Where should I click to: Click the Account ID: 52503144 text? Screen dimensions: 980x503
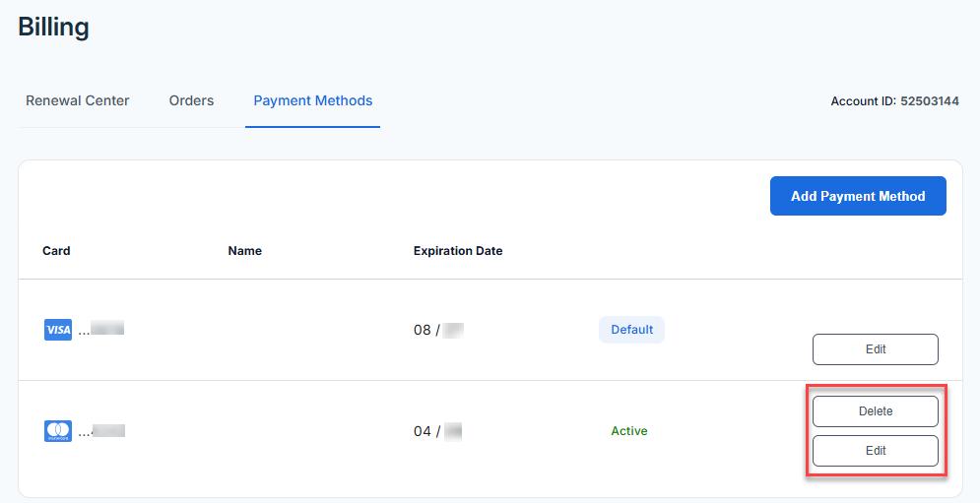coord(894,101)
